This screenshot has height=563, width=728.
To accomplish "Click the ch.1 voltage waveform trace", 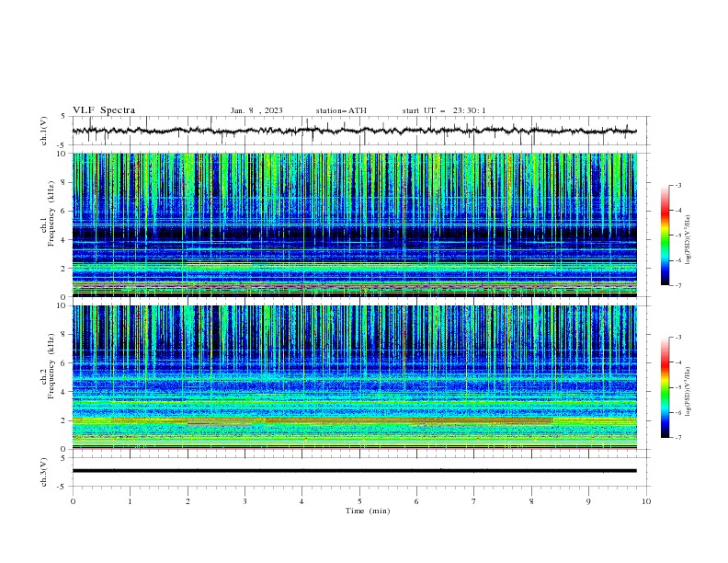I will tap(354, 131).
